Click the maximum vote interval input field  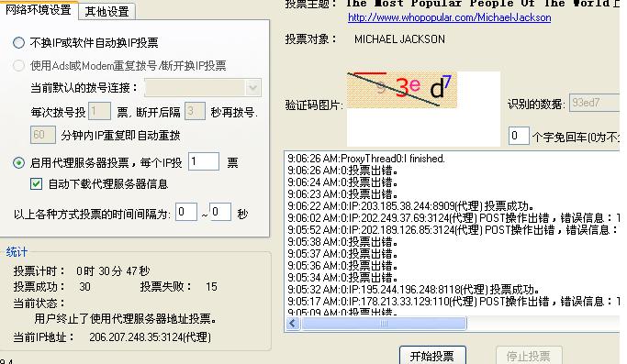[220, 212]
